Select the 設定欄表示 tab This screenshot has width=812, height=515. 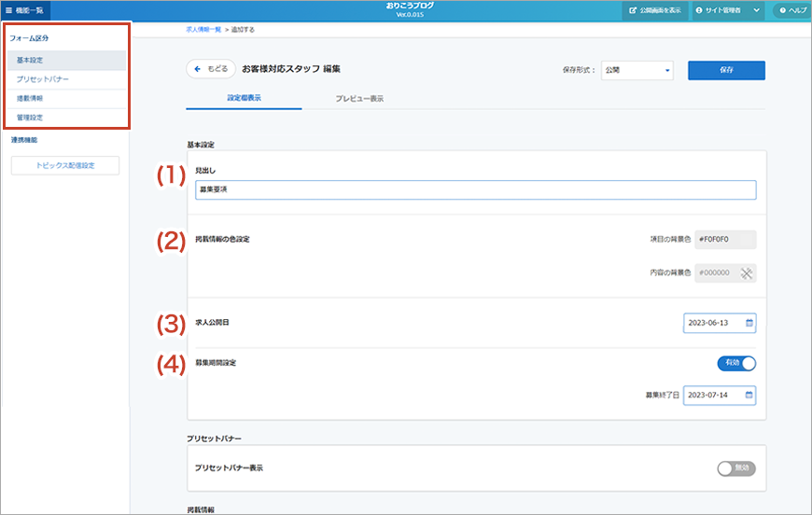pyautogui.click(x=244, y=99)
